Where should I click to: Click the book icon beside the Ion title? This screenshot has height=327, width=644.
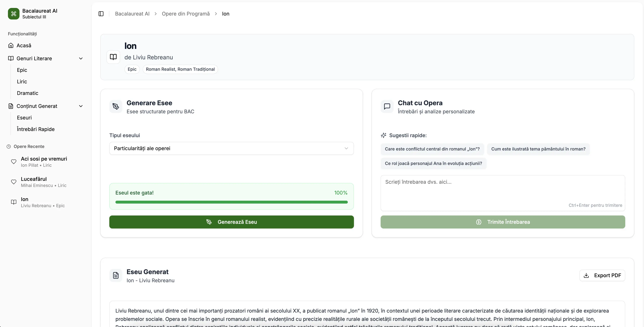(113, 57)
